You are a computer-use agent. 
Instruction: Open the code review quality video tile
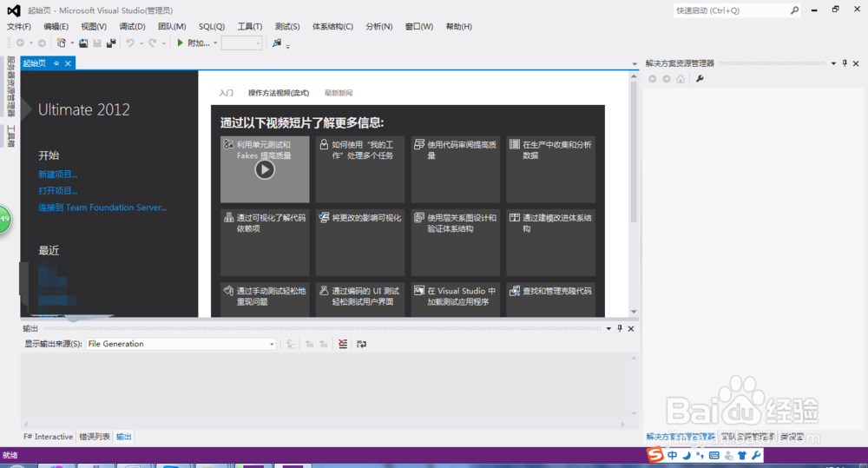click(456, 169)
